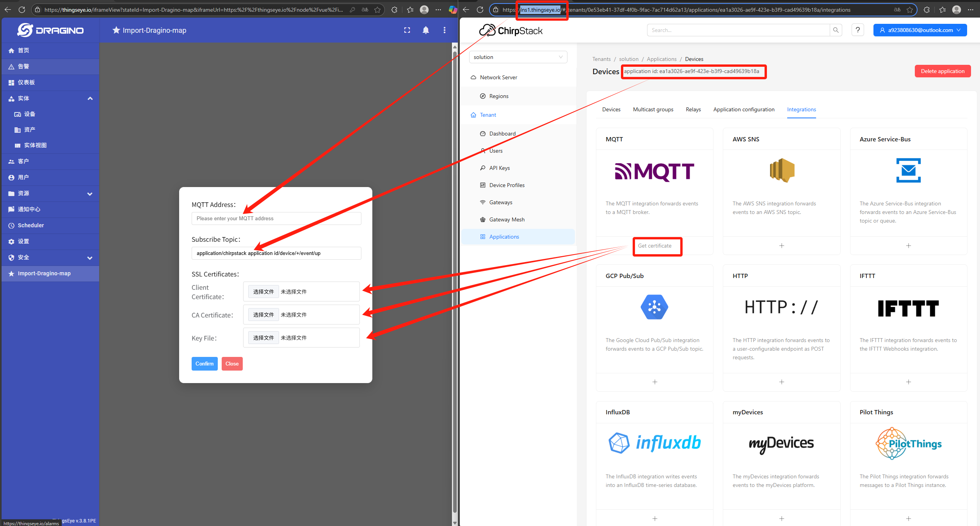This screenshot has height=526, width=980.
Task: Open Device Profiles in ChirpStack sidebar
Action: [518, 185]
